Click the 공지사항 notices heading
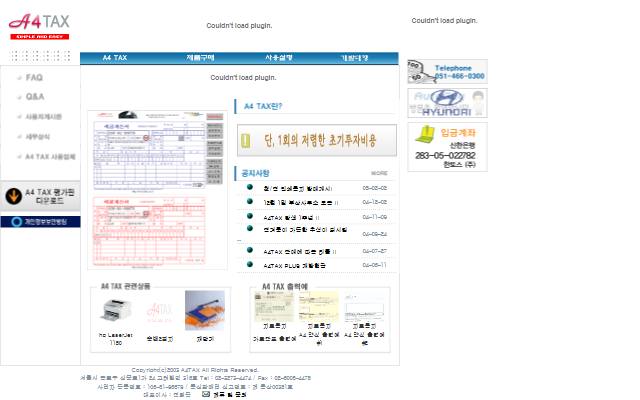The width and height of the screenshot is (640, 400). [x=255, y=173]
